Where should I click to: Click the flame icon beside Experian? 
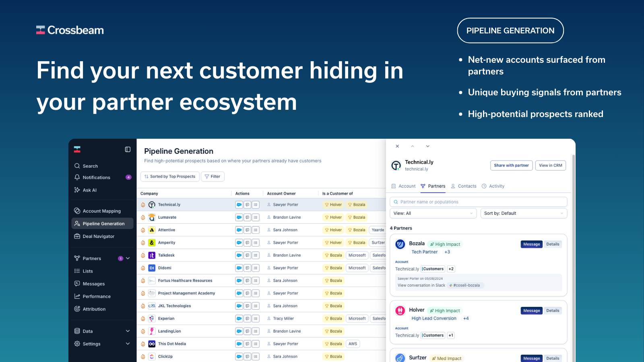click(143, 319)
